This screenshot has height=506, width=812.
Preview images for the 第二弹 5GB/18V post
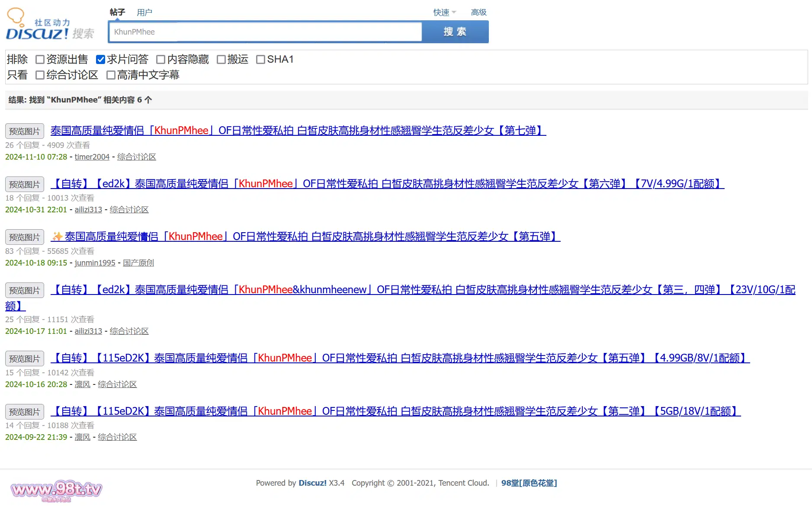pyautogui.click(x=25, y=412)
